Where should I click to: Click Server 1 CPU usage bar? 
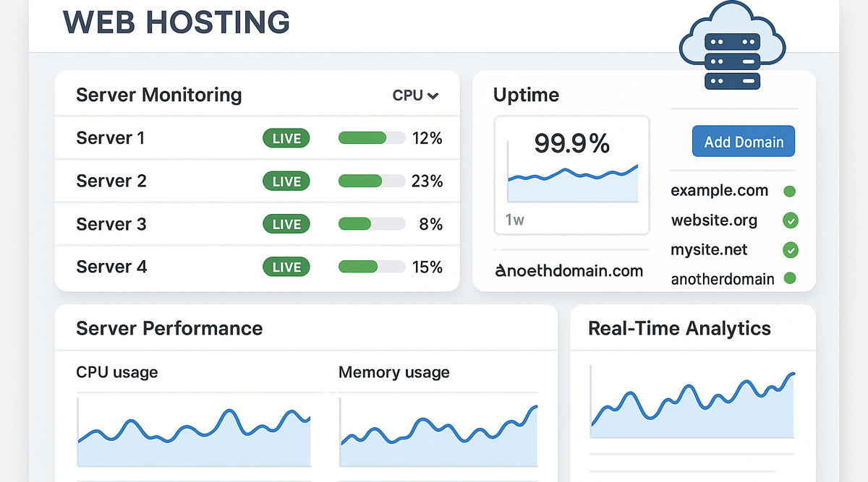tap(372, 138)
